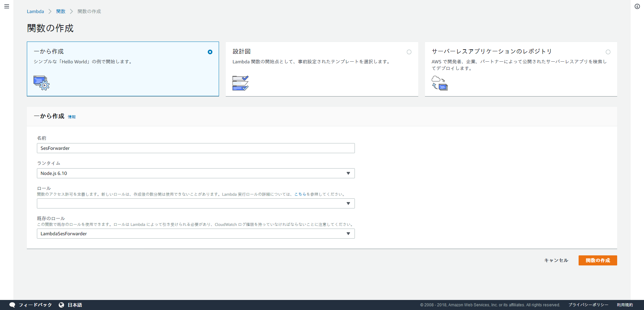Select the 一から作成 radio button
The height and width of the screenshot is (310, 644).
[210, 52]
